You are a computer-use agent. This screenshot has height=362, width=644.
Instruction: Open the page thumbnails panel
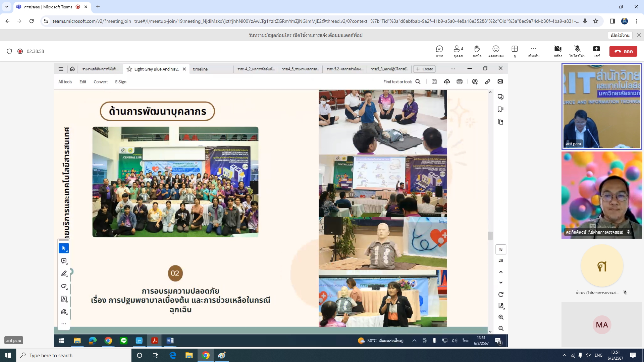500,122
